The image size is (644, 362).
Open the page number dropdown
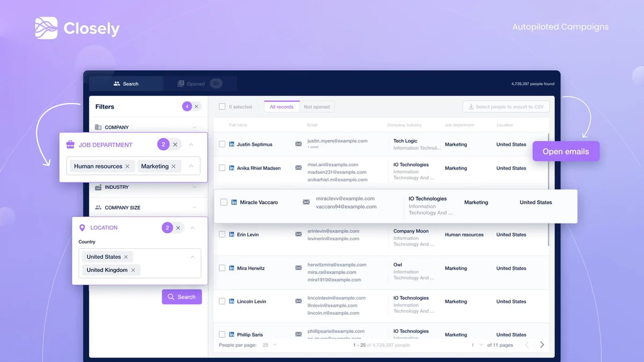coord(477,345)
